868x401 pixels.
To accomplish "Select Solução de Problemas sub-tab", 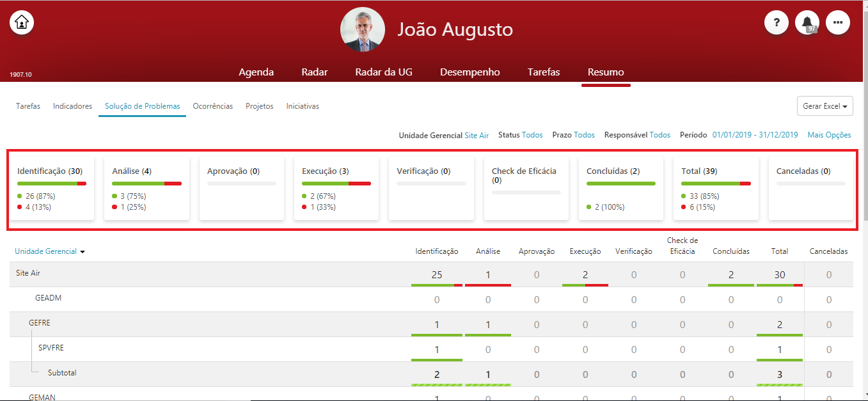I will (143, 106).
